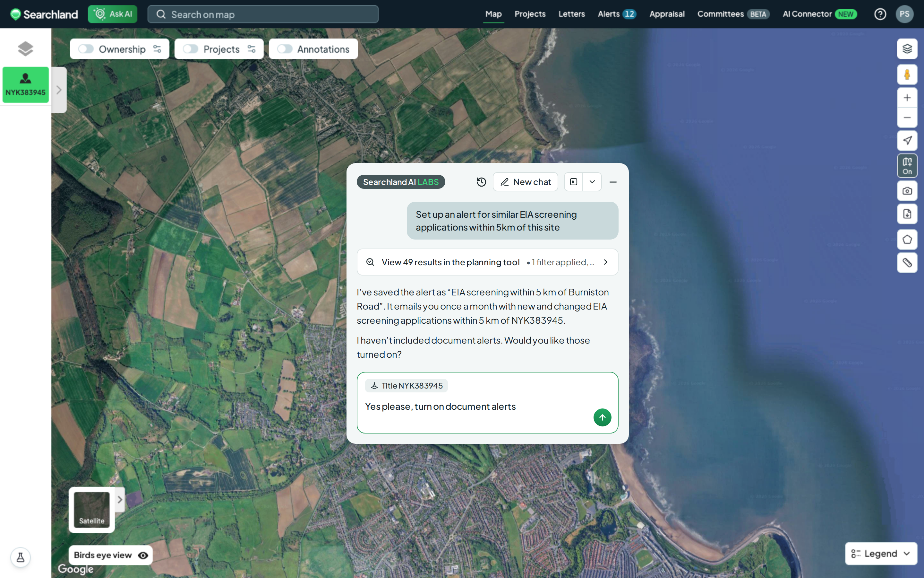The width and height of the screenshot is (924, 578).
Task: Open map layers button on right toolbar
Action: coord(907,49)
